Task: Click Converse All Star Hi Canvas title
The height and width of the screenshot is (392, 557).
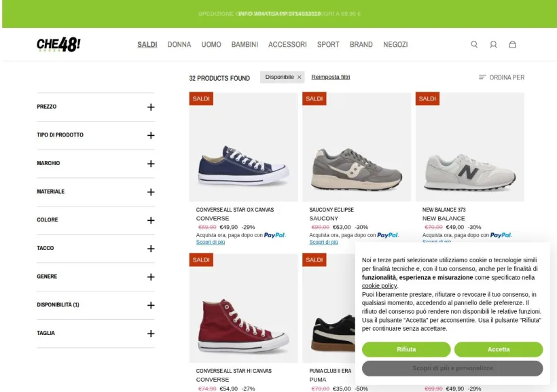Action: coord(234,371)
